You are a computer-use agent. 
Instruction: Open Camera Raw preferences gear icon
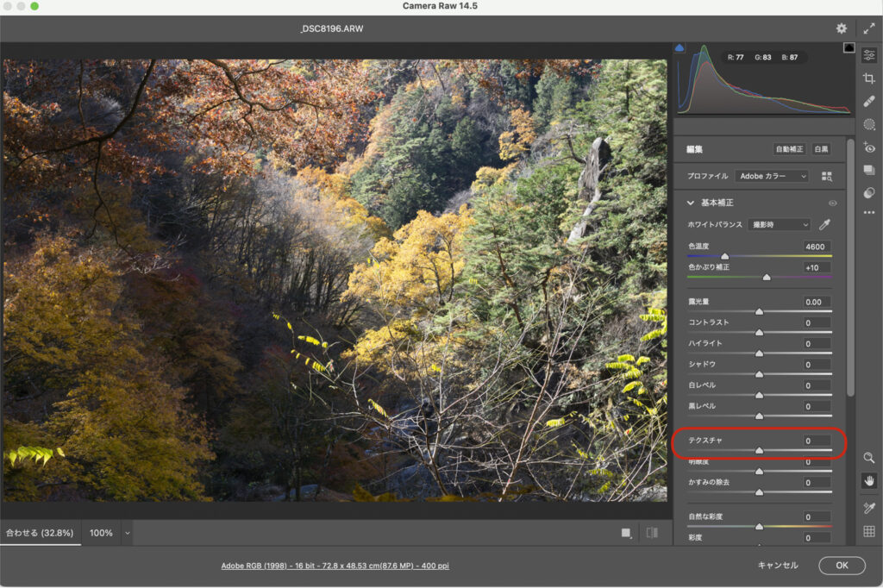pyautogui.click(x=842, y=28)
